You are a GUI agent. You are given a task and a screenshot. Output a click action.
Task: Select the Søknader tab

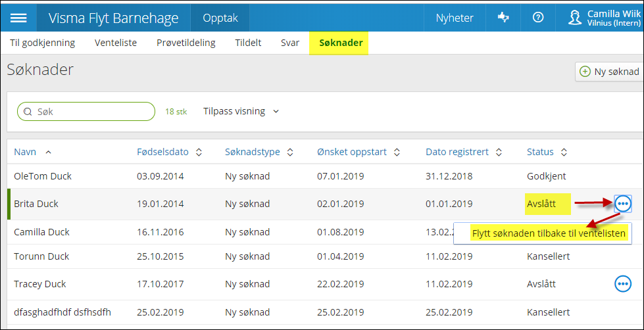pos(339,43)
